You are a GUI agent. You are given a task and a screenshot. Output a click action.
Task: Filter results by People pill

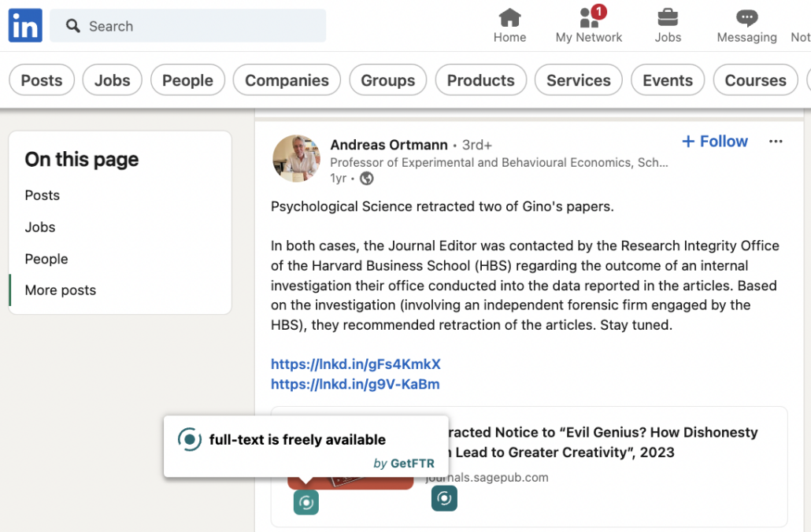click(187, 80)
